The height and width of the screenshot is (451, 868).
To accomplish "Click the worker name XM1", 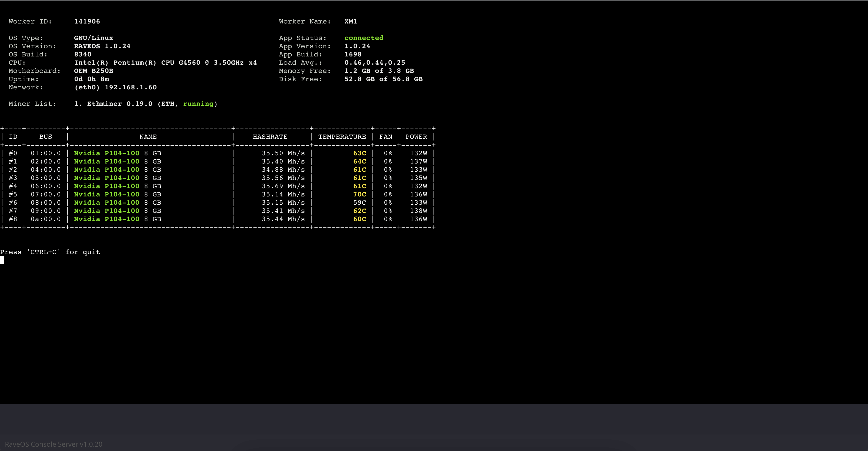I will [x=350, y=21].
